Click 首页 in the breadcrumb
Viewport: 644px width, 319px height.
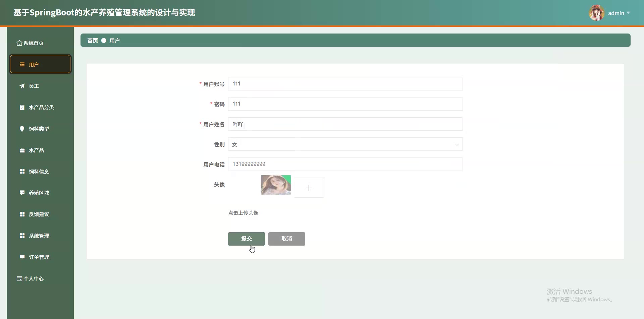(x=93, y=41)
